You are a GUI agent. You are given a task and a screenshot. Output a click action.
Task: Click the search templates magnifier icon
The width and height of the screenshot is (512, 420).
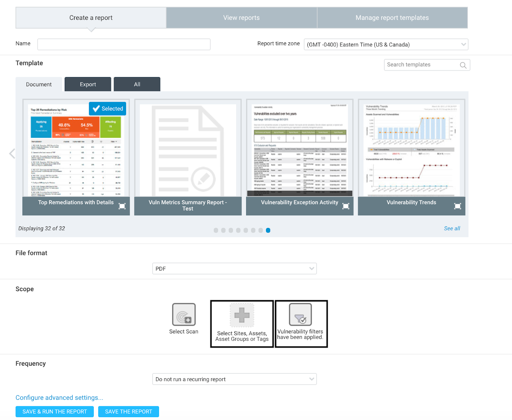point(463,65)
